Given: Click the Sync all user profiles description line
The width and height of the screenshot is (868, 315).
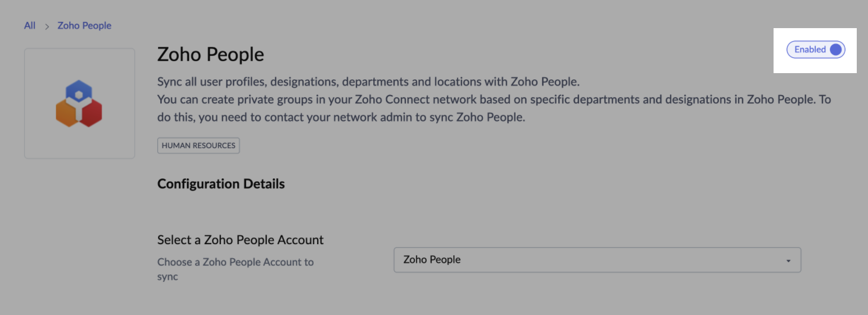Looking at the screenshot, I should [368, 82].
